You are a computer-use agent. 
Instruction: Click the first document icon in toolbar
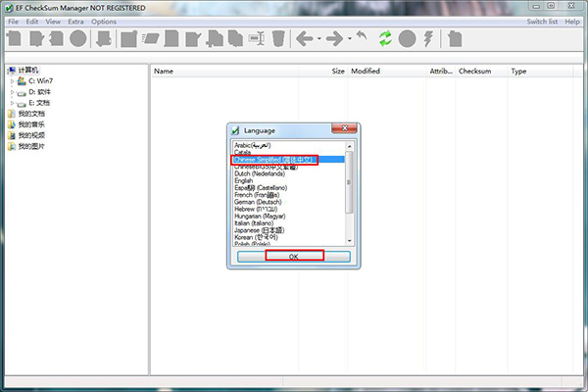[x=14, y=39]
